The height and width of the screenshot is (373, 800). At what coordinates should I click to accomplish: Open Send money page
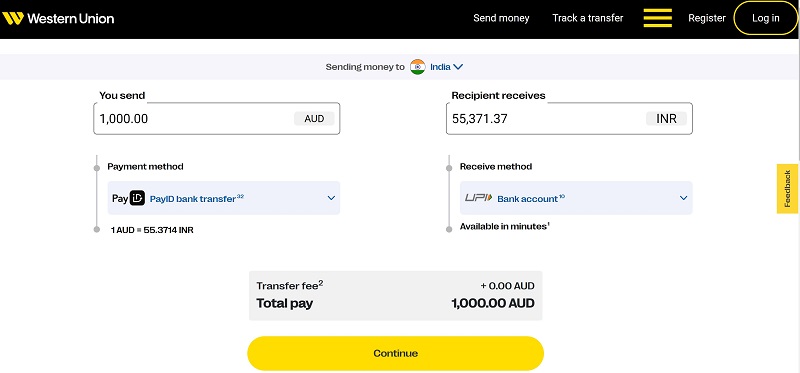pyautogui.click(x=501, y=18)
